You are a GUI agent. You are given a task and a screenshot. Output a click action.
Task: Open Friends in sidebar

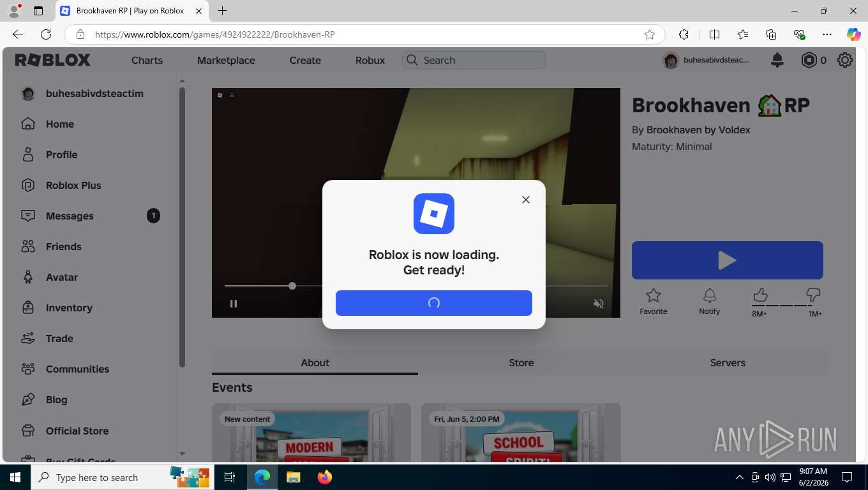(51, 246)
